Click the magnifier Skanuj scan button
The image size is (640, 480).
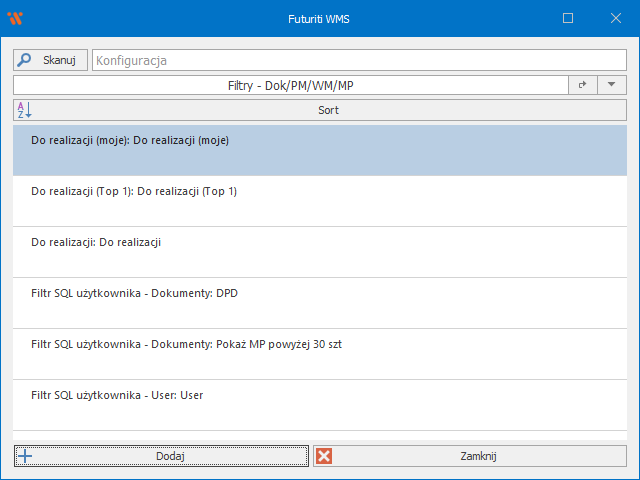pos(50,60)
